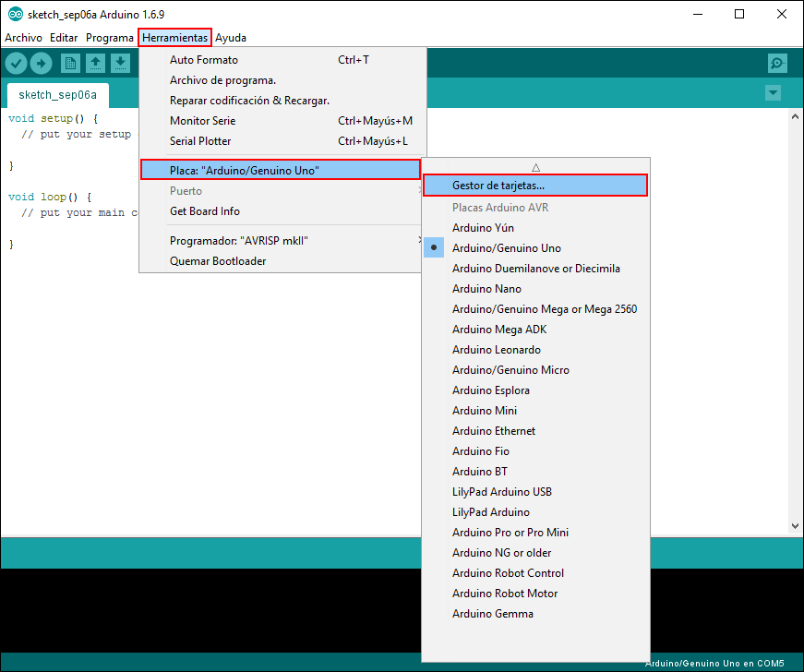Create a new sketch with the New icon
The width and height of the screenshot is (804, 672).
pos(70,64)
